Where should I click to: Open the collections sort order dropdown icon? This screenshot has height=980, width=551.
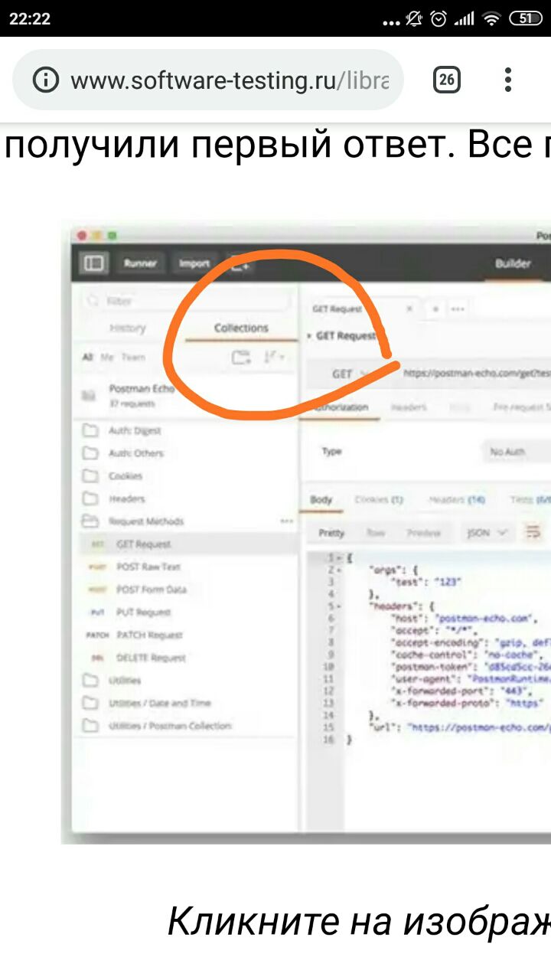(x=274, y=357)
